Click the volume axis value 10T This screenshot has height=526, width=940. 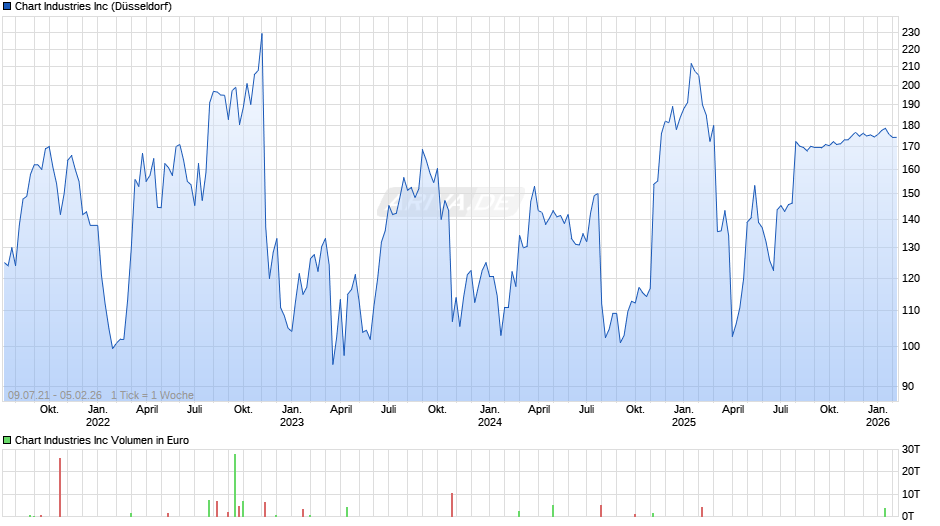[911, 494]
